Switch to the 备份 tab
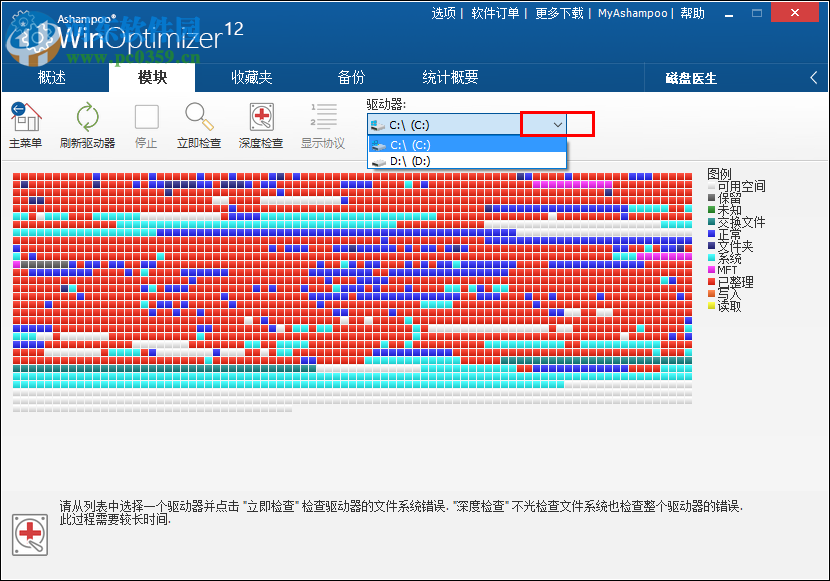Screen dimensions: 830x581 point(351,76)
